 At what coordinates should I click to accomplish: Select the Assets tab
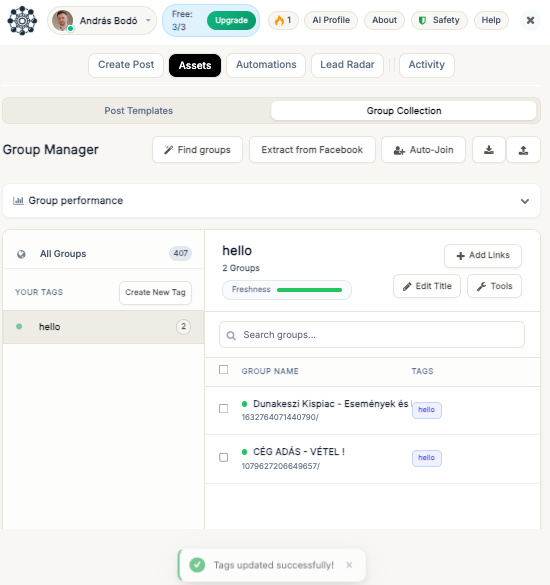tap(195, 65)
